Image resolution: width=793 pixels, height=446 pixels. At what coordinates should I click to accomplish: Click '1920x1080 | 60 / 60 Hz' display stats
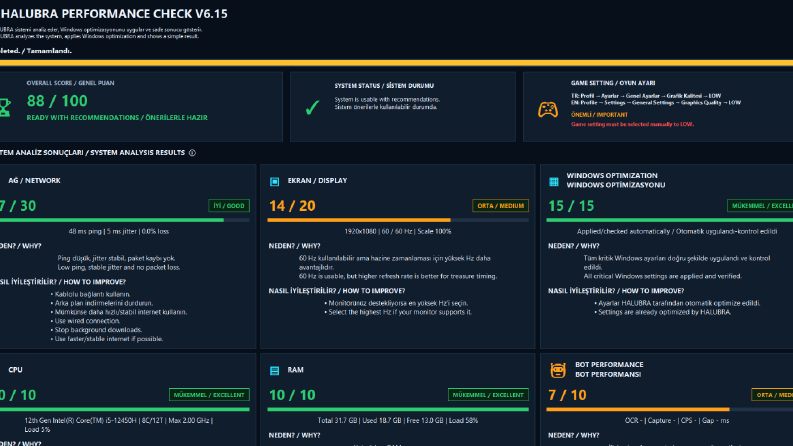pyautogui.click(x=398, y=232)
